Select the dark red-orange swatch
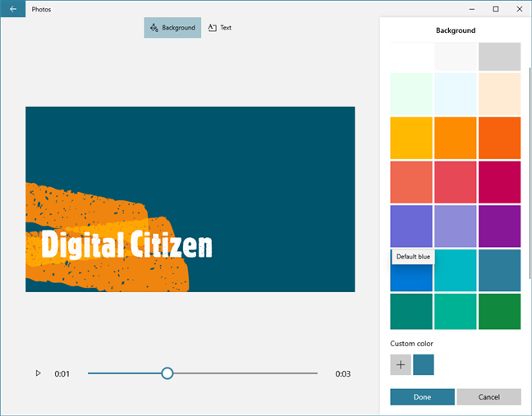The height and width of the screenshot is (416, 532). (x=499, y=138)
